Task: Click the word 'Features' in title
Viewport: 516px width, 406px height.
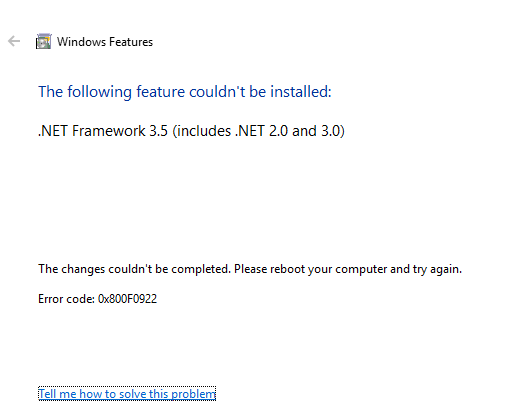Action: point(131,42)
